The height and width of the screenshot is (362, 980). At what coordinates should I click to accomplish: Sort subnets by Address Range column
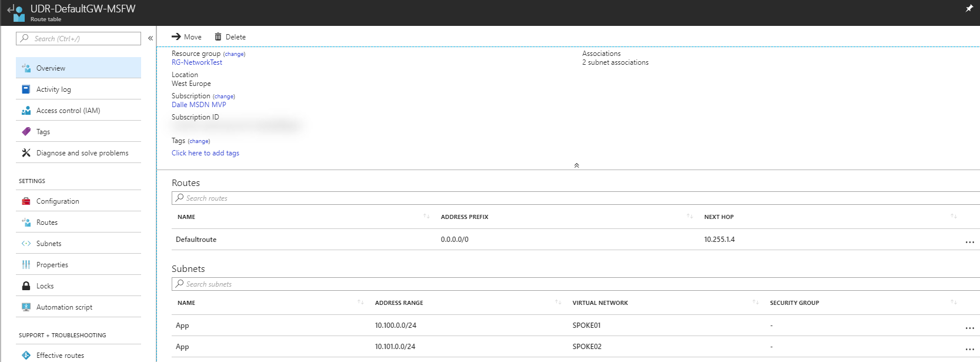click(x=558, y=303)
